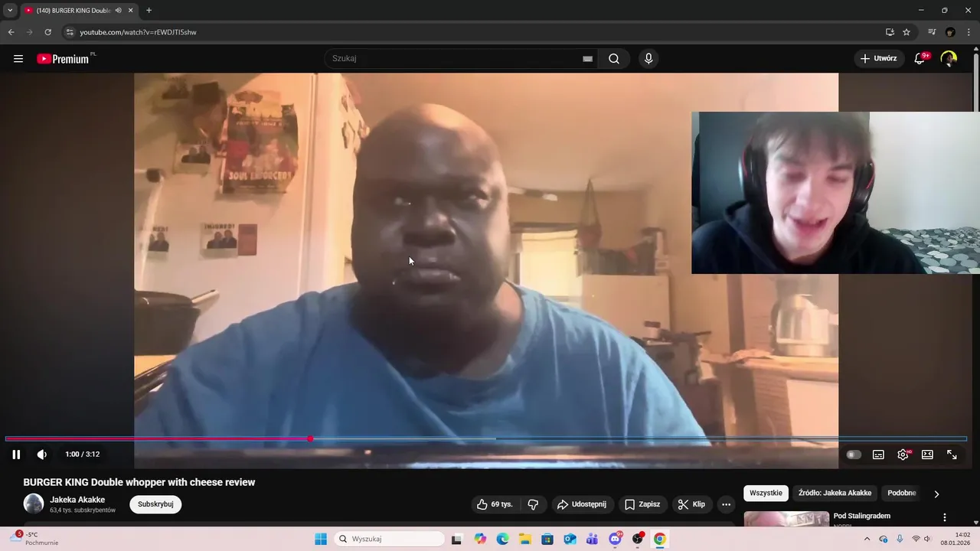The height and width of the screenshot is (551, 980).
Task: Open Copilot from the taskbar
Action: click(x=480, y=539)
